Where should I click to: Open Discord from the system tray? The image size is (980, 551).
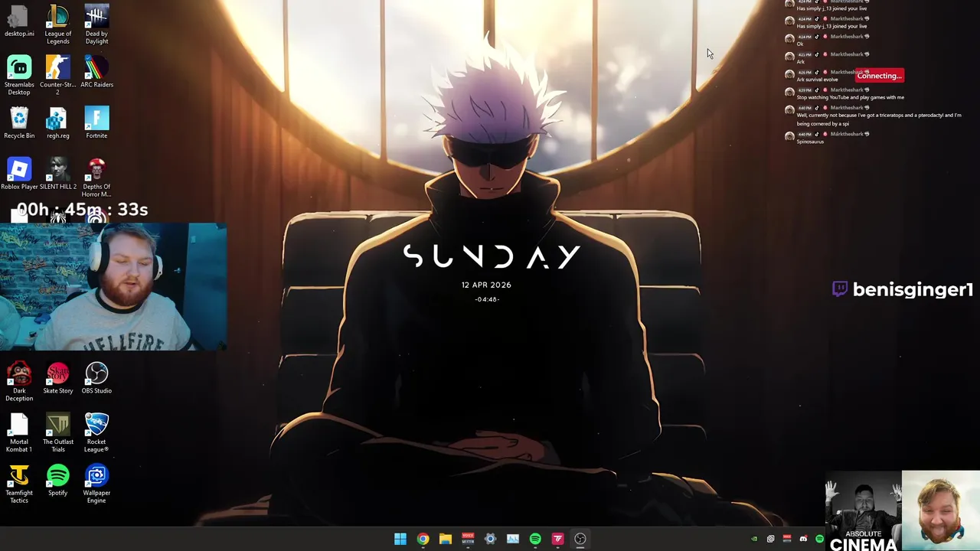click(803, 539)
